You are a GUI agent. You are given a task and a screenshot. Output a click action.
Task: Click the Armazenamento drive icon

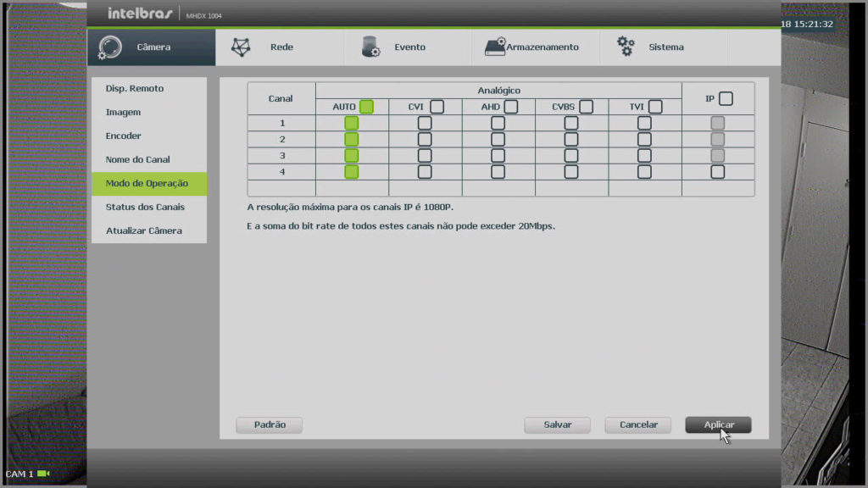click(x=495, y=47)
